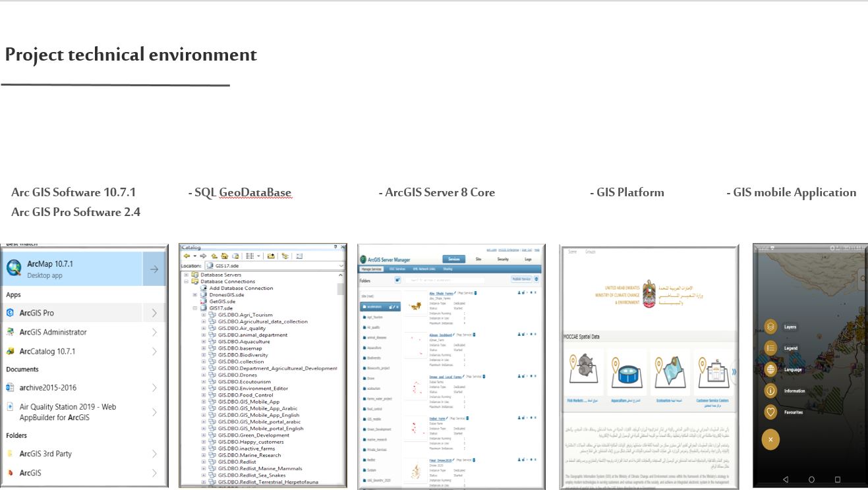This screenshot has height=490, width=868.
Task: Tap the Android home circle button
Action: (x=811, y=479)
